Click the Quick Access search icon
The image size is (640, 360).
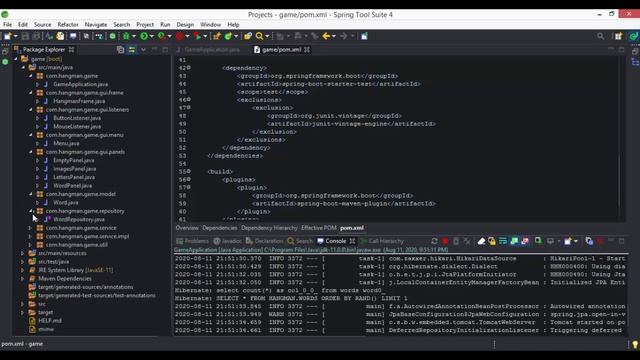pyautogui.click(x=600, y=36)
